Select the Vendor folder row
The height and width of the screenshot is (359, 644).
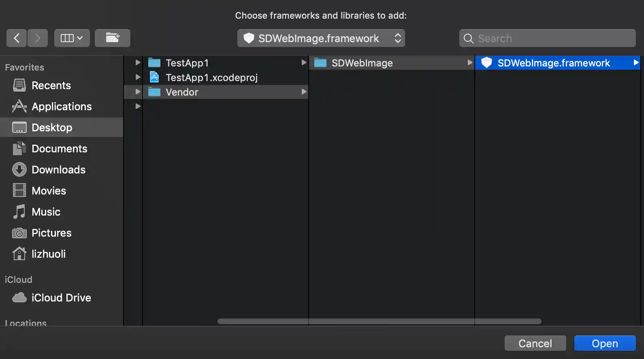(226, 92)
